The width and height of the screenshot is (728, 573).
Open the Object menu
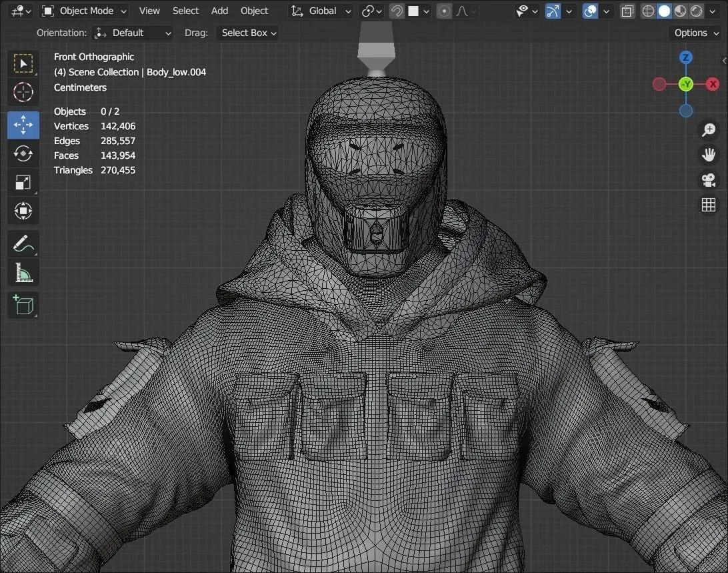[x=254, y=11]
